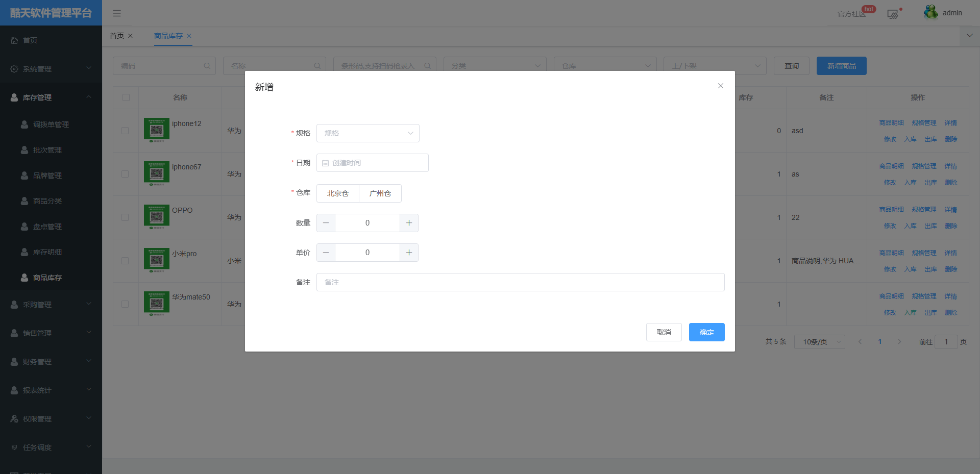Click the hamburger menu collapse icon
Image resolution: width=980 pixels, height=474 pixels.
[117, 13]
